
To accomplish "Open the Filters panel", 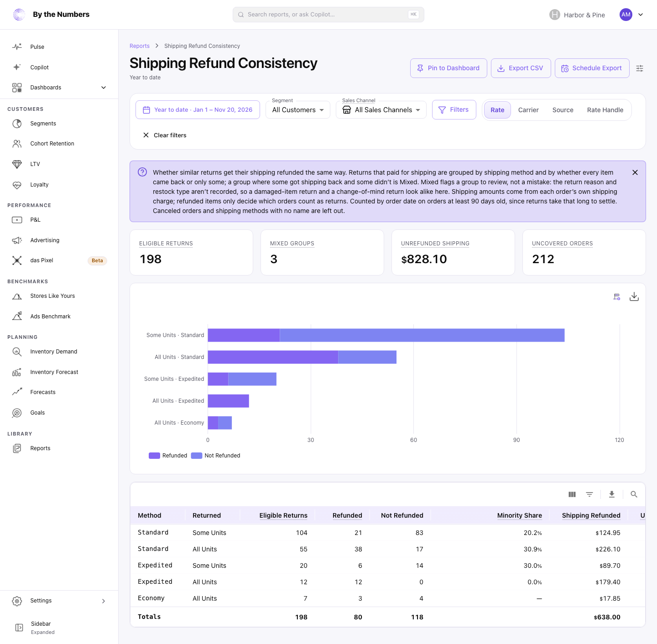I will click(454, 109).
